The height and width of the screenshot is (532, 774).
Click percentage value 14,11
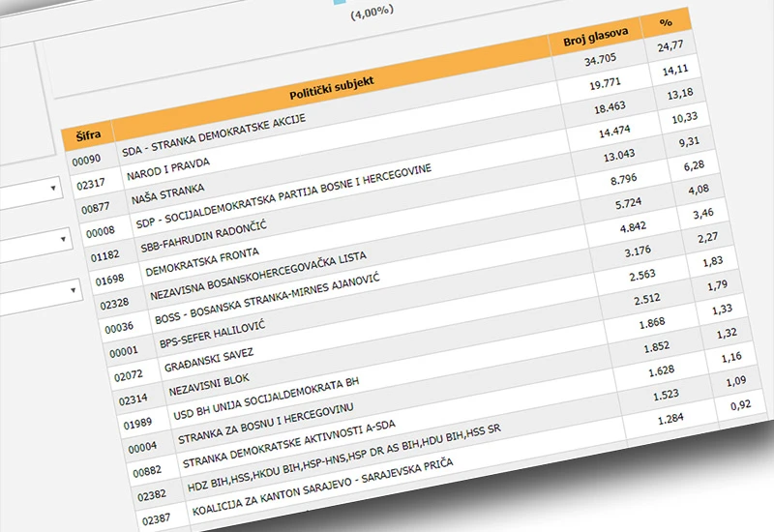(675, 70)
